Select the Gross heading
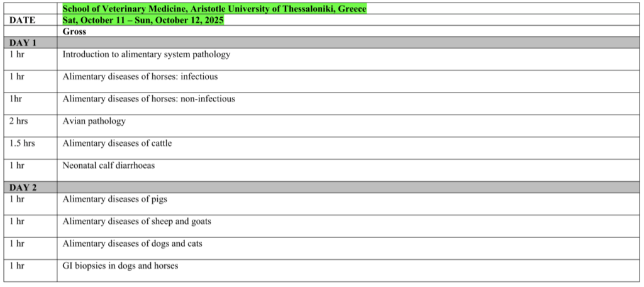This screenshot has height=287, width=644. coord(74,31)
